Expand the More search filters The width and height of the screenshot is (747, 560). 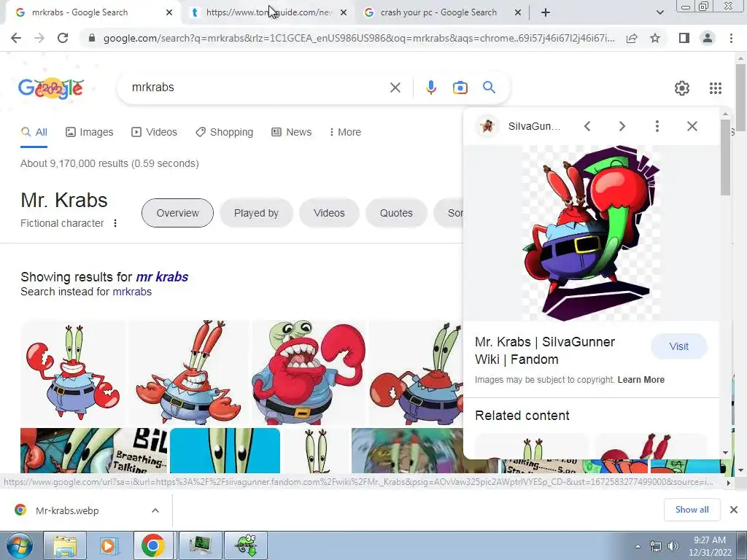coord(345,132)
